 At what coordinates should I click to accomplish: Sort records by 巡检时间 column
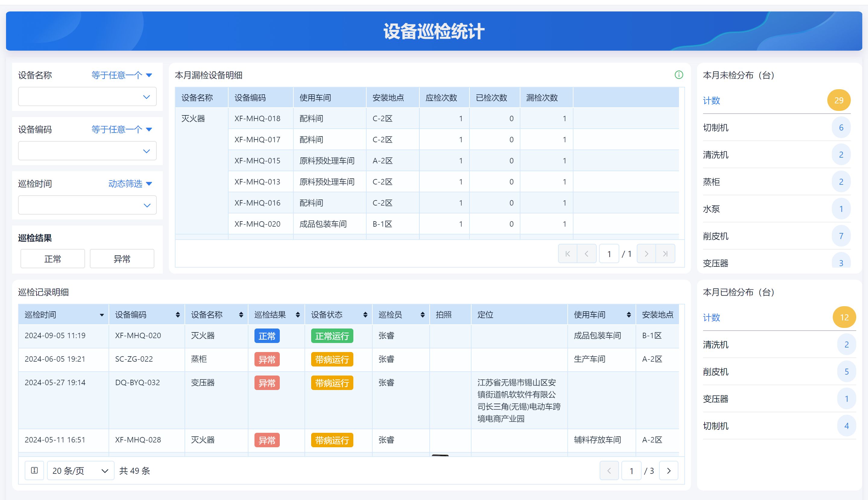coord(102,314)
